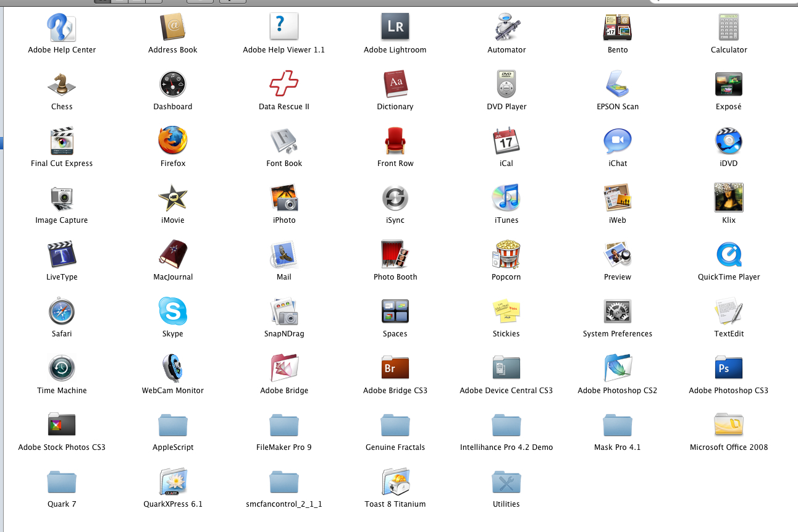
Task: Select the WebCam Monitor icon
Action: click(x=173, y=368)
